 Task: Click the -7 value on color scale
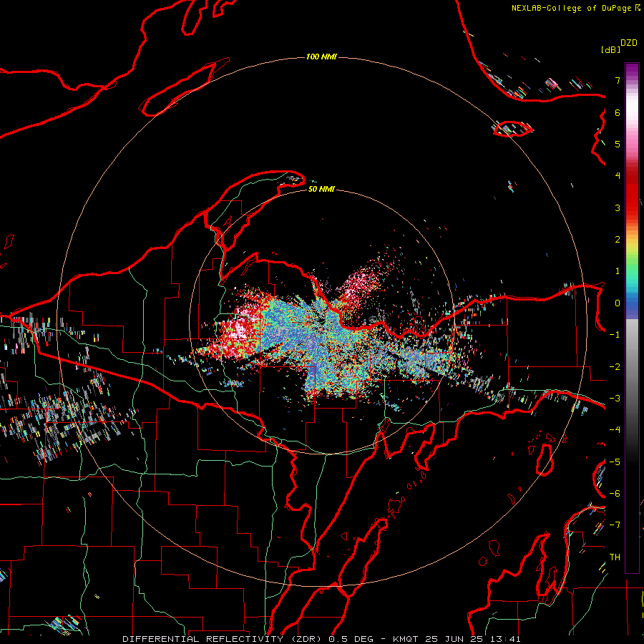coord(615,525)
